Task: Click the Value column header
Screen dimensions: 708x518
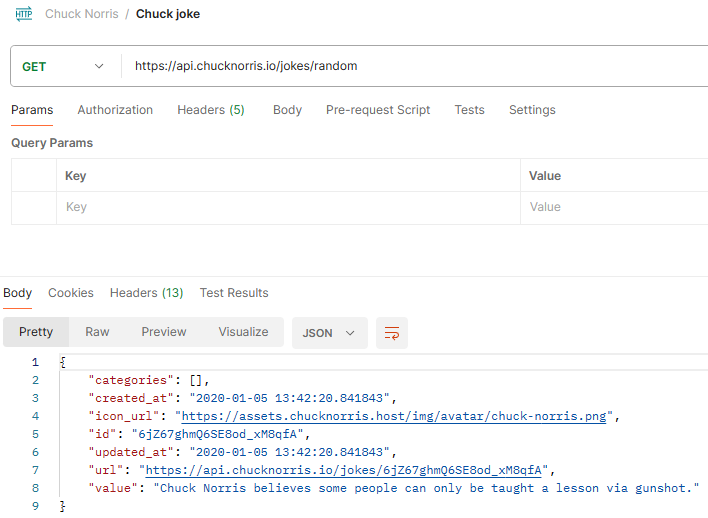Action: (545, 176)
